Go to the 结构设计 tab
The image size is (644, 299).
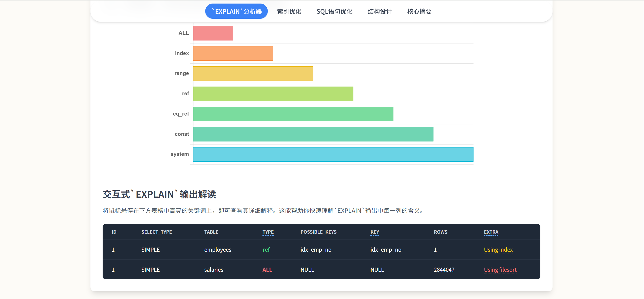[380, 11]
